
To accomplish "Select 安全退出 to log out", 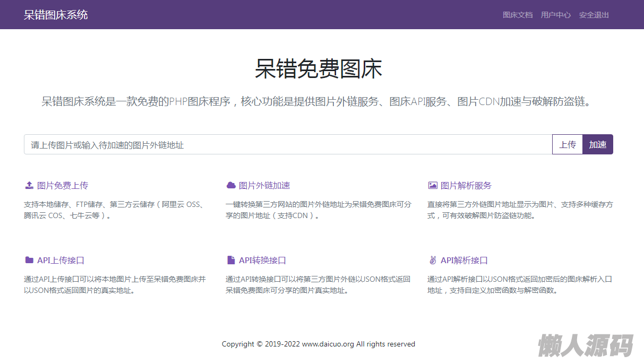I will [x=594, y=15].
